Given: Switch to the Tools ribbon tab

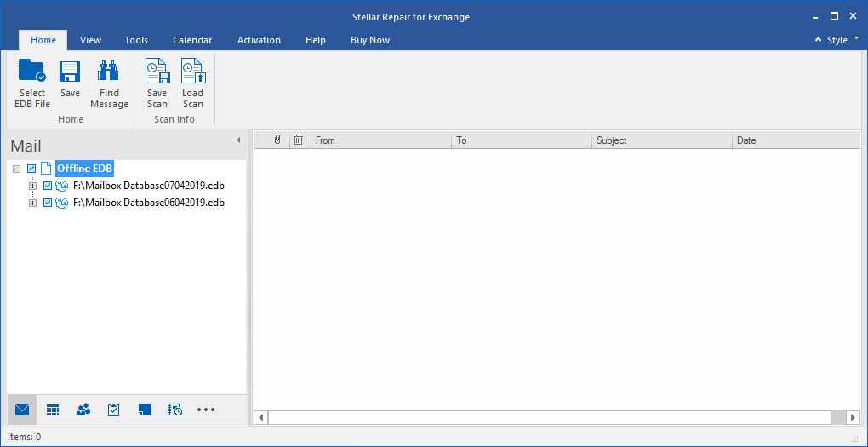Looking at the screenshot, I should click(x=136, y=40).
